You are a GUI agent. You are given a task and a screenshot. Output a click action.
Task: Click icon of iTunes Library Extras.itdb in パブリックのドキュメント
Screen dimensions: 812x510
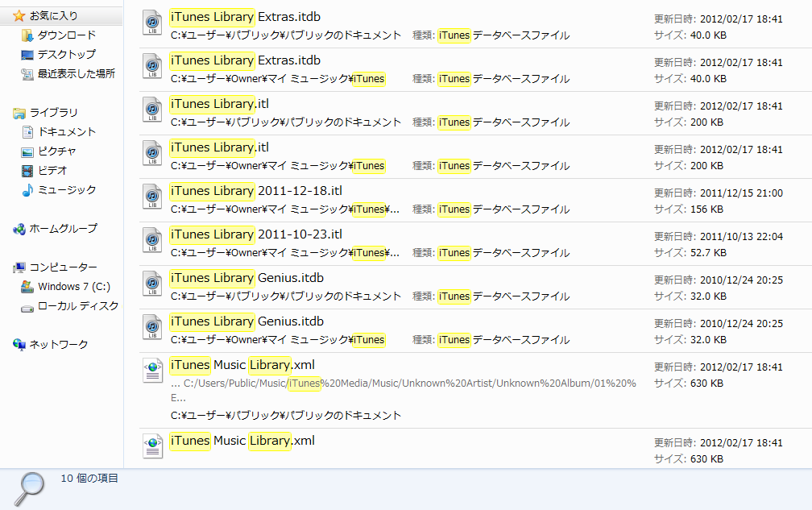tap(152, 23)
